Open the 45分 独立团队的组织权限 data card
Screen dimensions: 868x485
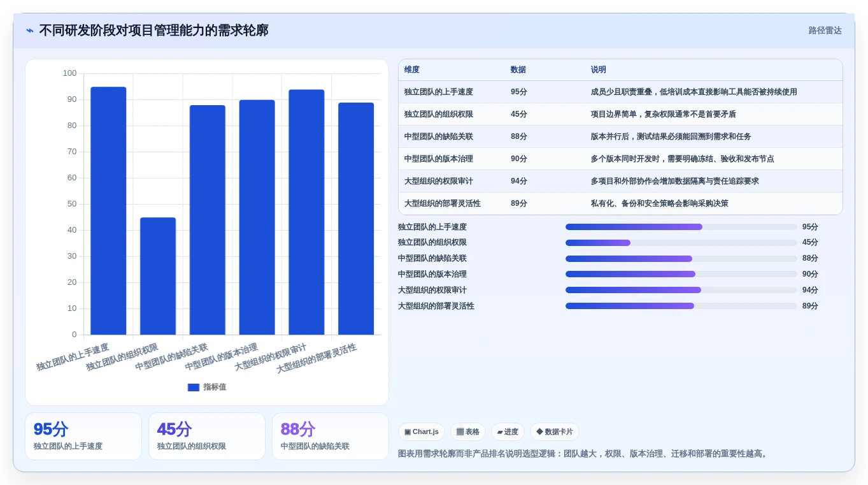pos(207,436)
